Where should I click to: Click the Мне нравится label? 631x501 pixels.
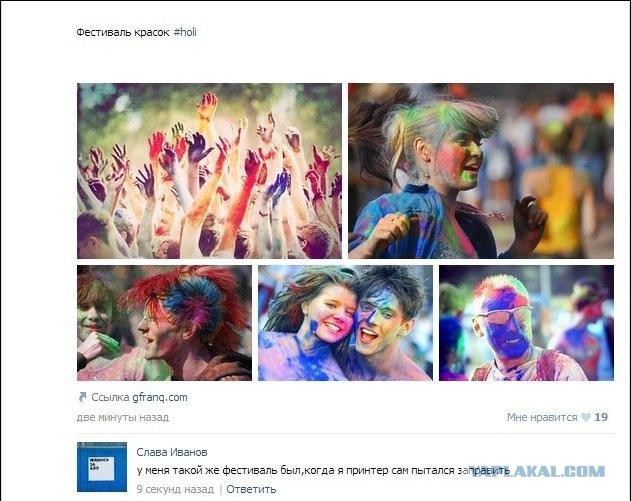(x=542, y=417)
